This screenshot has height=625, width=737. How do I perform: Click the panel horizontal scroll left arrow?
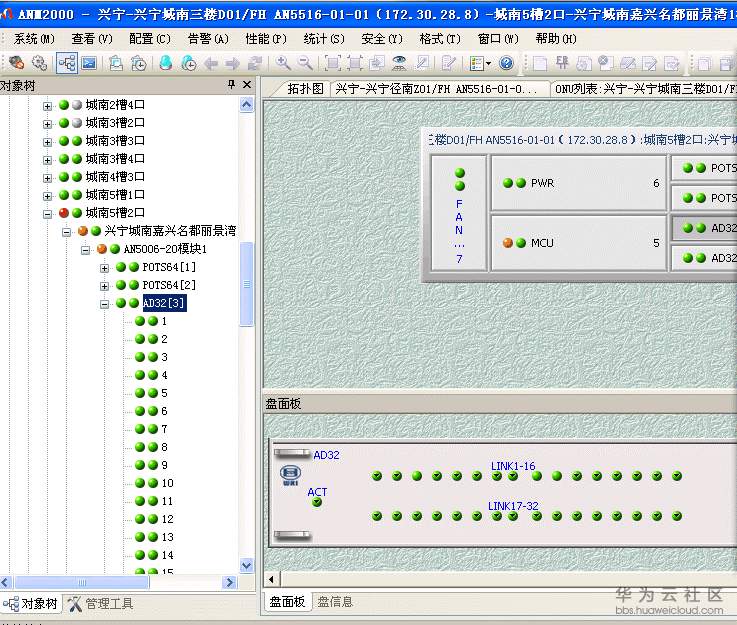[x=271, y=579]
